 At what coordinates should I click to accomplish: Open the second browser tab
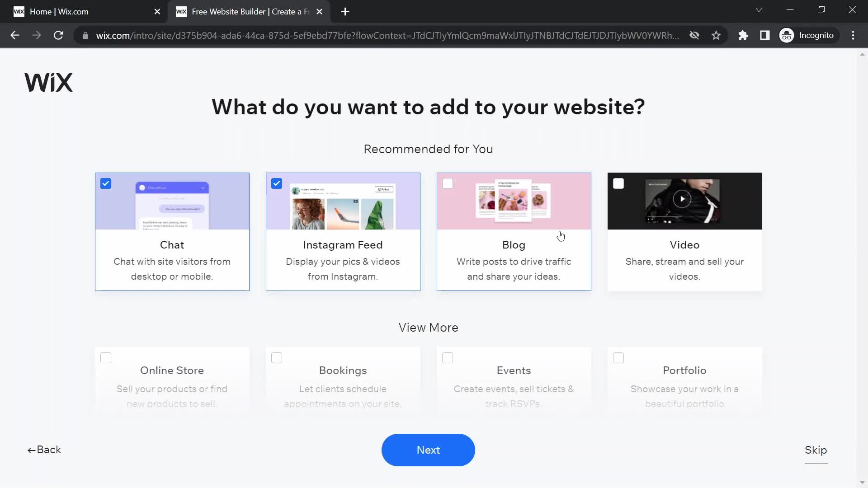click(x=248, y=11)
